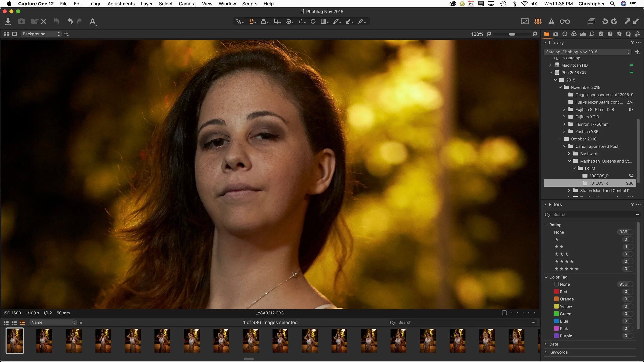Toggle the color tag box below viewer
Screen dimensions: 644x362
pos(504,313)
